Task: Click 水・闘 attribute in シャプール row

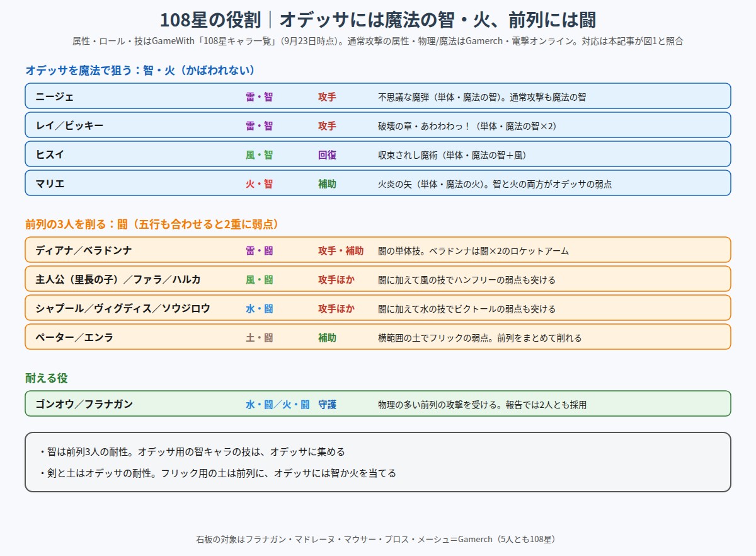Action: click(x=260, y=309)
